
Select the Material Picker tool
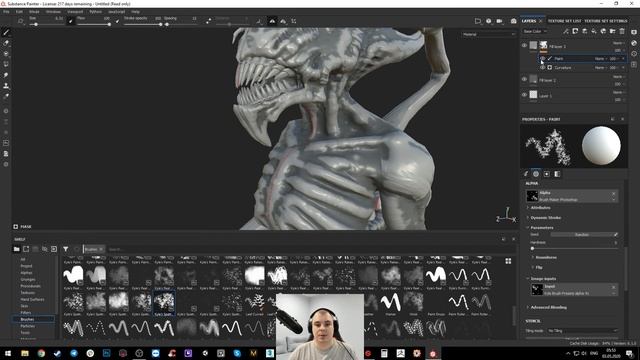pos(6,96)
